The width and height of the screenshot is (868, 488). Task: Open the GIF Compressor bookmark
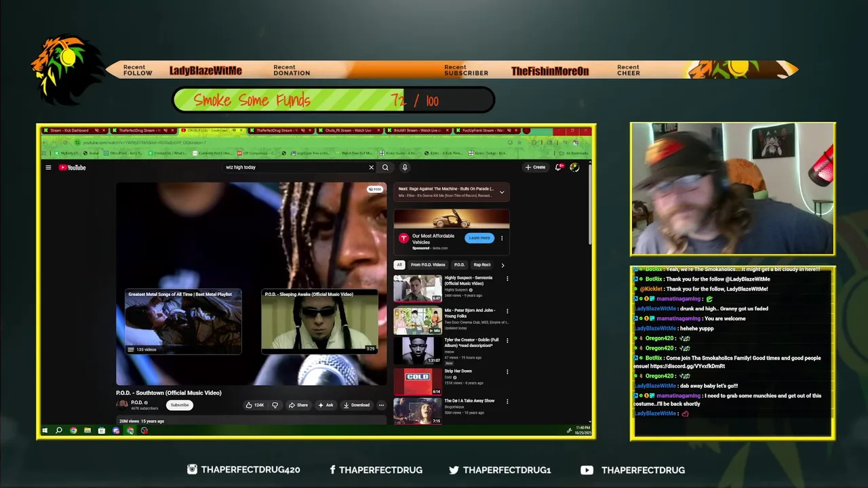click(x=258, y=153)
